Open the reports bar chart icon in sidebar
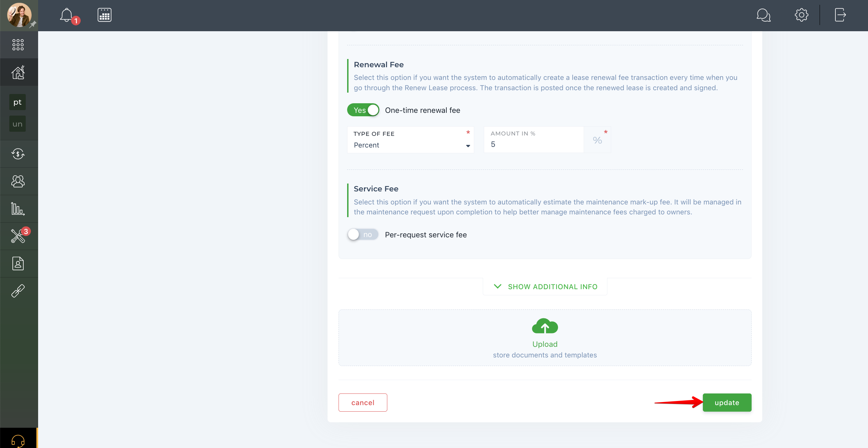Screen dimensions: 868x448 pyautogui.click(x=18, y=209)
